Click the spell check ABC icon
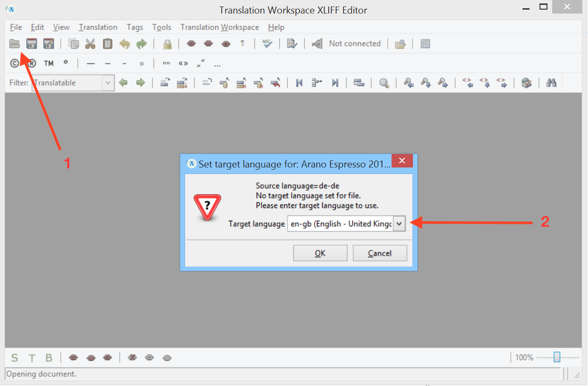The width and height of the screenshot is (588, 386). [267, 44]
